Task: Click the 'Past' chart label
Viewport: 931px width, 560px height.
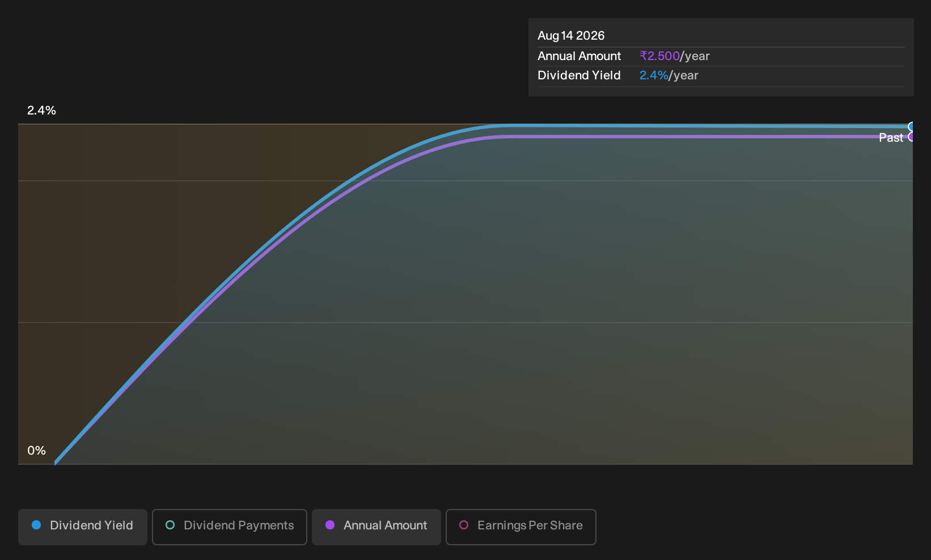Action: click(891, 138)
